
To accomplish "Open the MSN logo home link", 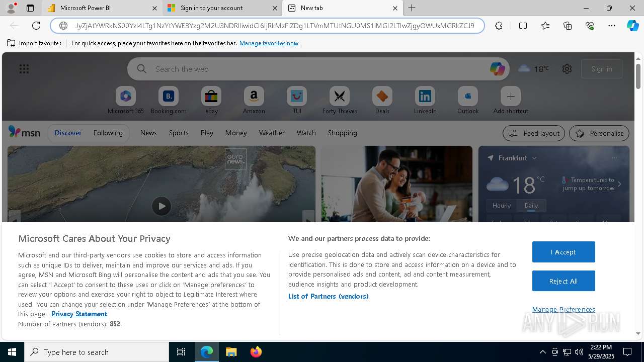I will [24, 132].
